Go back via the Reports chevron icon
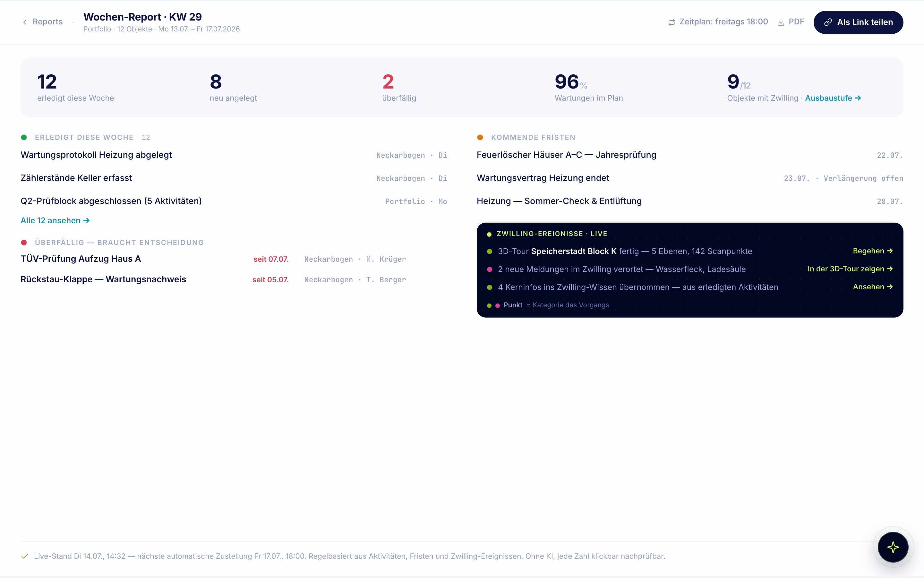 point(25,22)
